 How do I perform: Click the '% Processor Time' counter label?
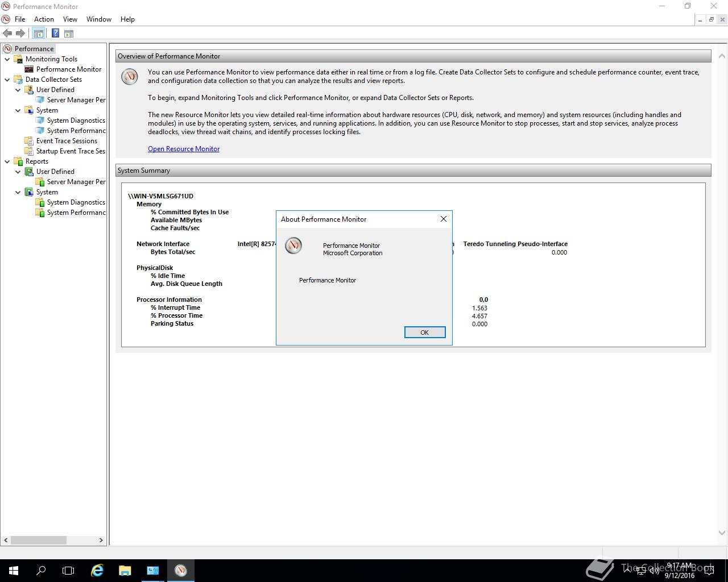(x=176, y=315)
